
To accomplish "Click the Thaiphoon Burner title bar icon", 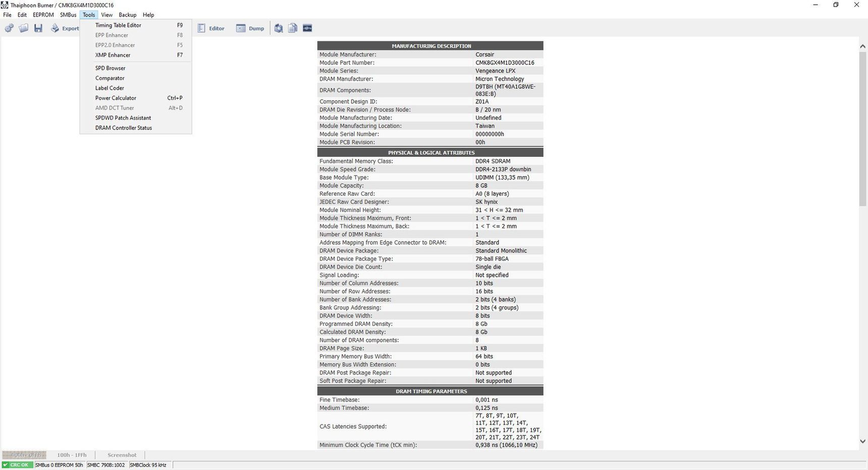I will (5, 5).
